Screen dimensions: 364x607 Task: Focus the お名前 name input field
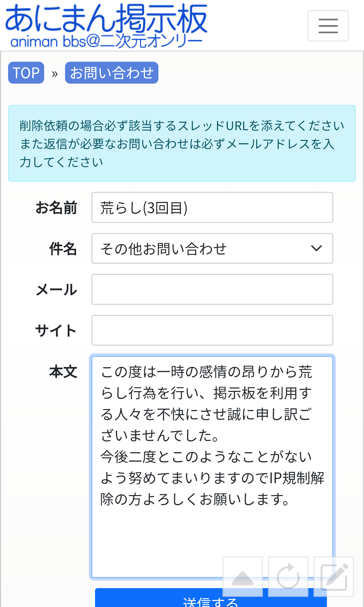tap(212, 208)
